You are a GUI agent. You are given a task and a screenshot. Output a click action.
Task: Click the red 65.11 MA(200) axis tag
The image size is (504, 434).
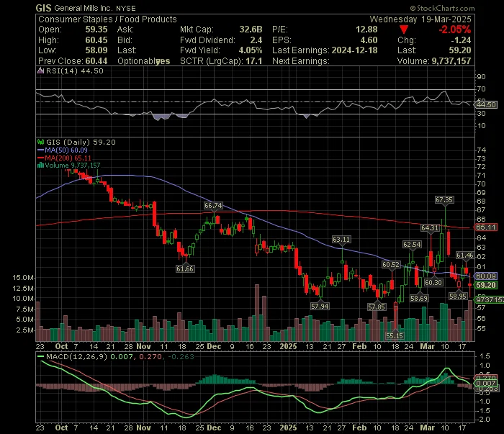point(486,227)
